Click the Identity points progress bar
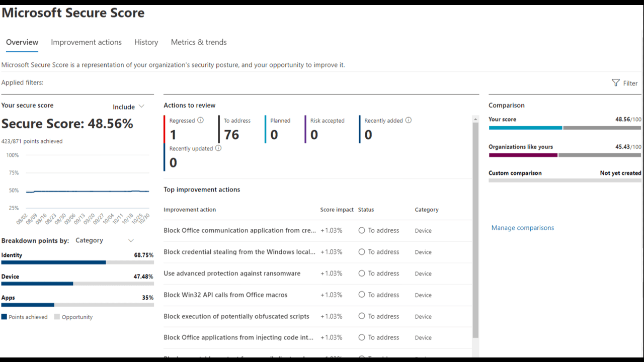644x362 pixels. point(77,262)
